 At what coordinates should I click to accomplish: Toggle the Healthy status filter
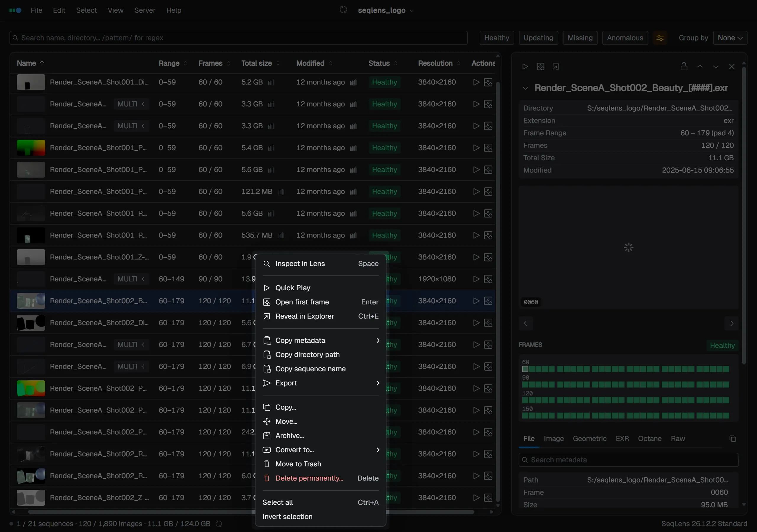pos(496,38)
